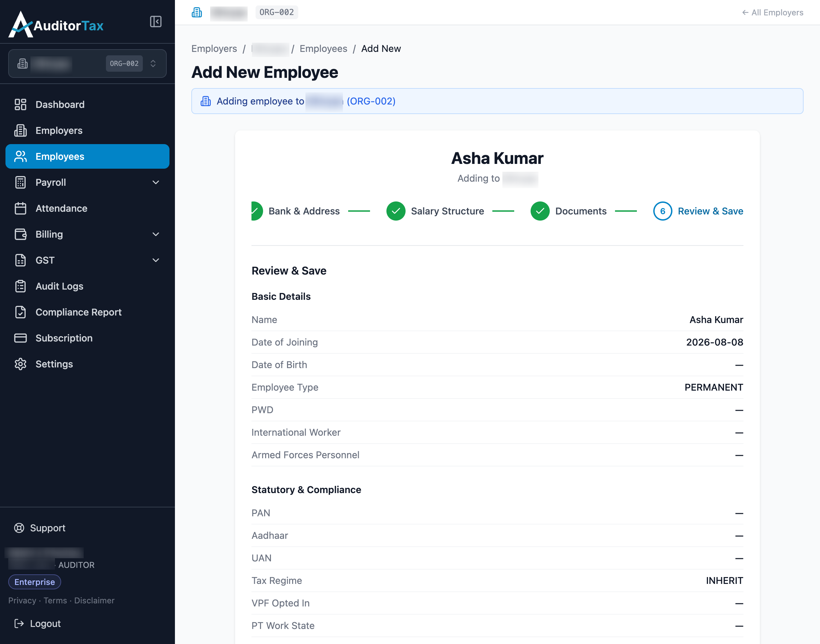Click the Logout button

coord(37,624)
